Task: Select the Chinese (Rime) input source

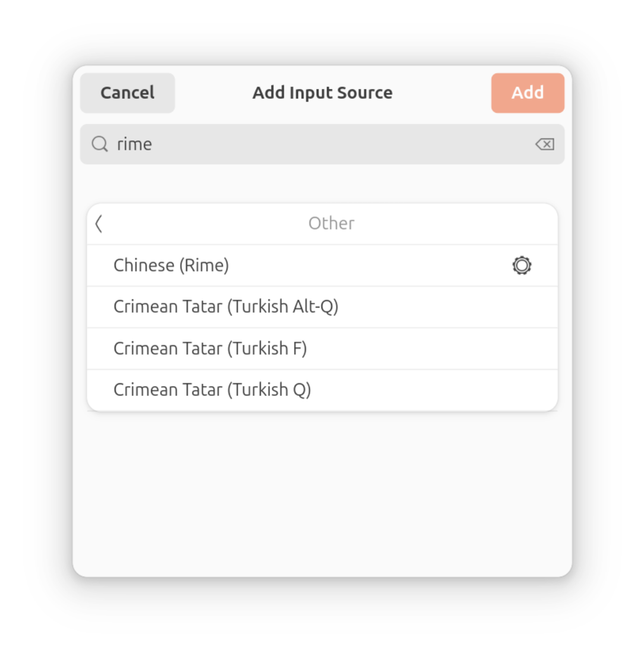Action: pos(171,265)
